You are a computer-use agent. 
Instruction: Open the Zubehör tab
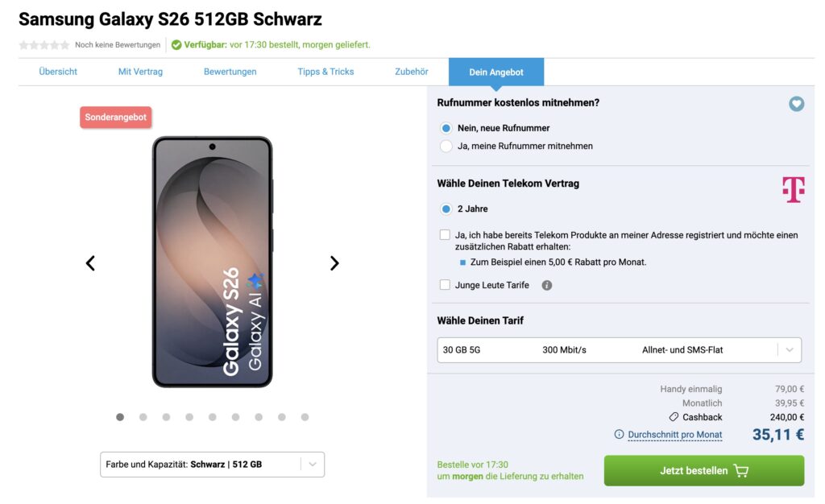411,72
